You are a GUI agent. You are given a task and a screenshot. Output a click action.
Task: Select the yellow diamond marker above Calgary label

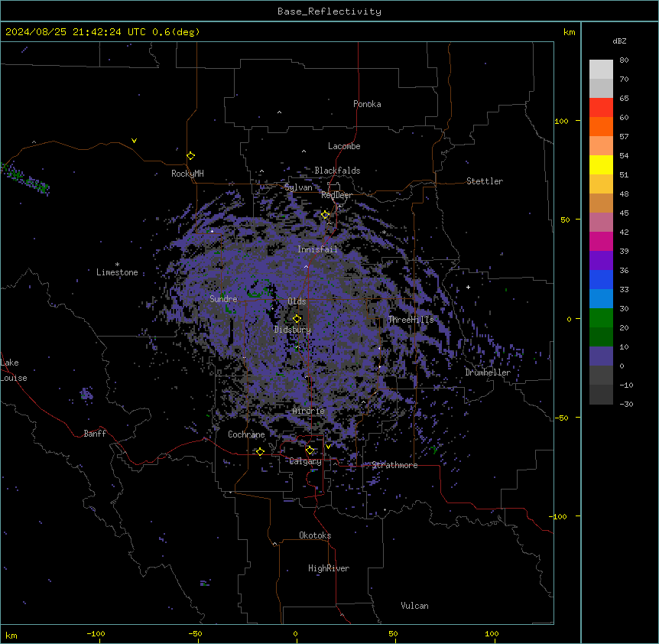(x=310, y=450)
